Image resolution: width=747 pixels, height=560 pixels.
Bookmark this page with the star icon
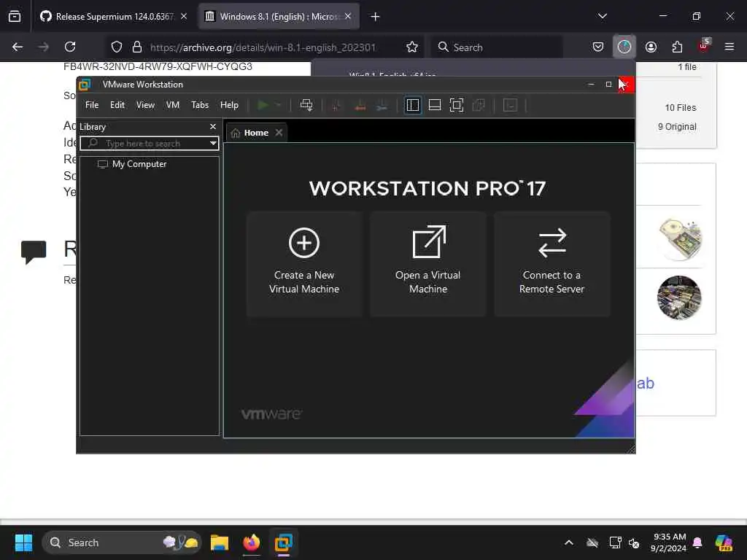point(412,47)
